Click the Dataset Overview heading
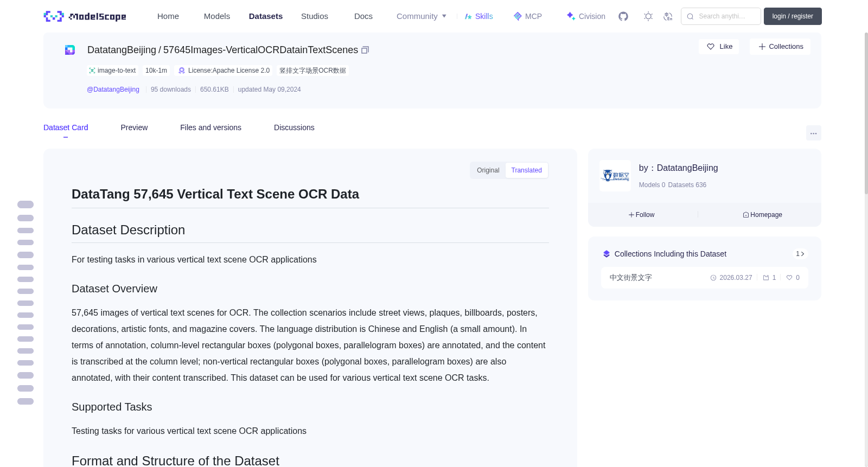The image size is (868, 467). click(114, 289)
